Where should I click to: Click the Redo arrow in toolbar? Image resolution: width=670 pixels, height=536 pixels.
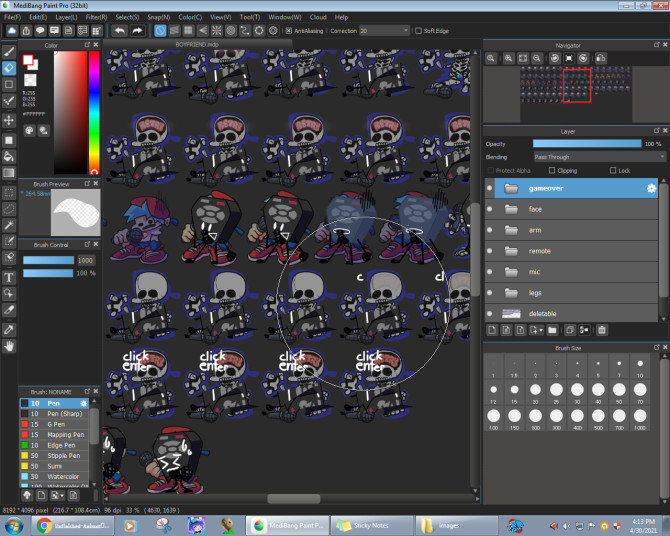pyautogui.click(x=137, y=31)
